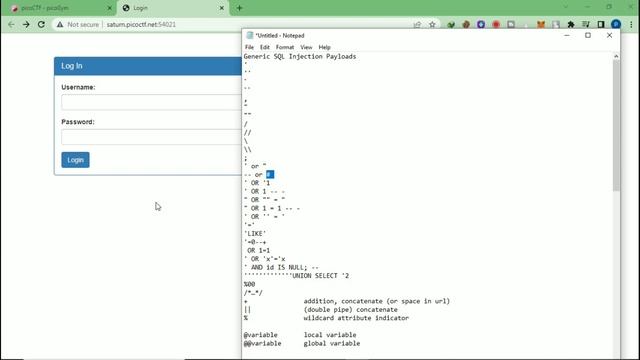
Task: Go back in Chrome
Action: click(x=11, y=24)
